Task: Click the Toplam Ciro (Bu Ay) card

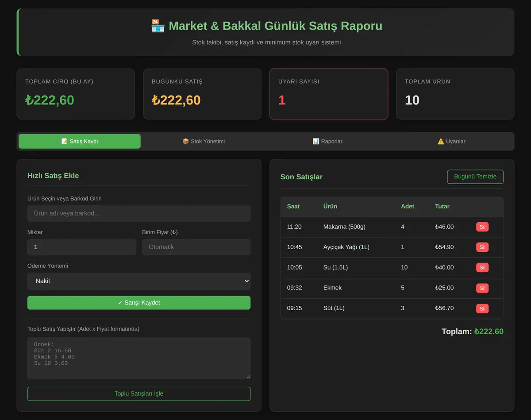Action: coord(76,94)
